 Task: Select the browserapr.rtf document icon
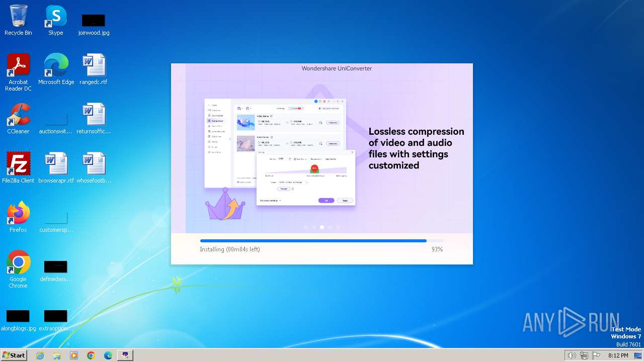point(56,168)
